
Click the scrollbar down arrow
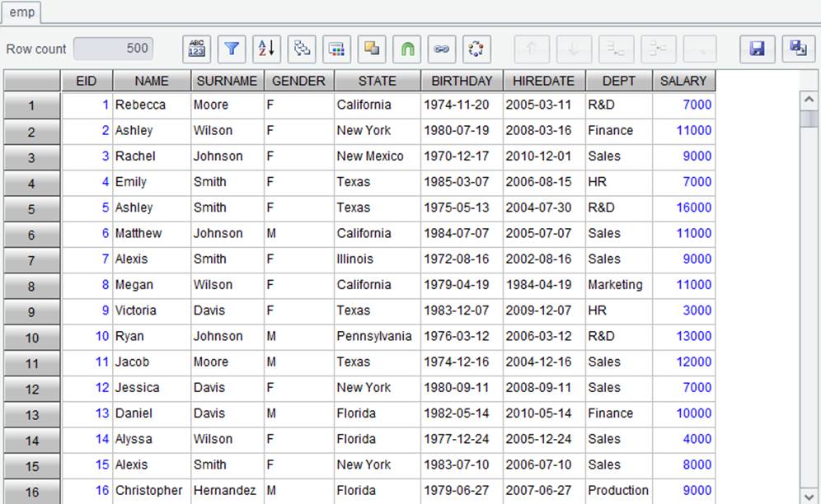(x=809, y=496)
